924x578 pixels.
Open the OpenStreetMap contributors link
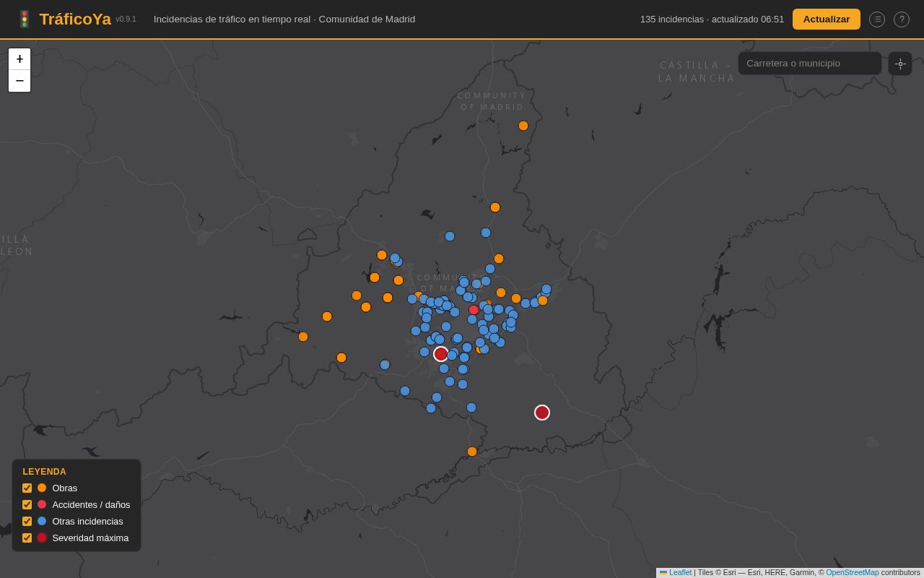click(x=853, y=572)
